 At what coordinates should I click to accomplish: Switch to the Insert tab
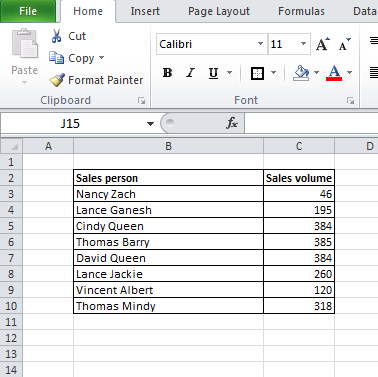[145, 11]
